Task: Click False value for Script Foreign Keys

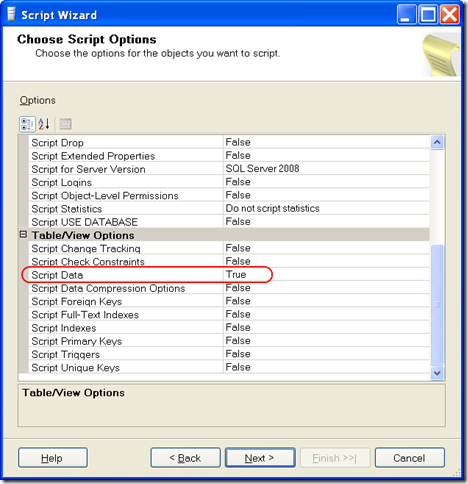Action: click(x=238, y=301)
